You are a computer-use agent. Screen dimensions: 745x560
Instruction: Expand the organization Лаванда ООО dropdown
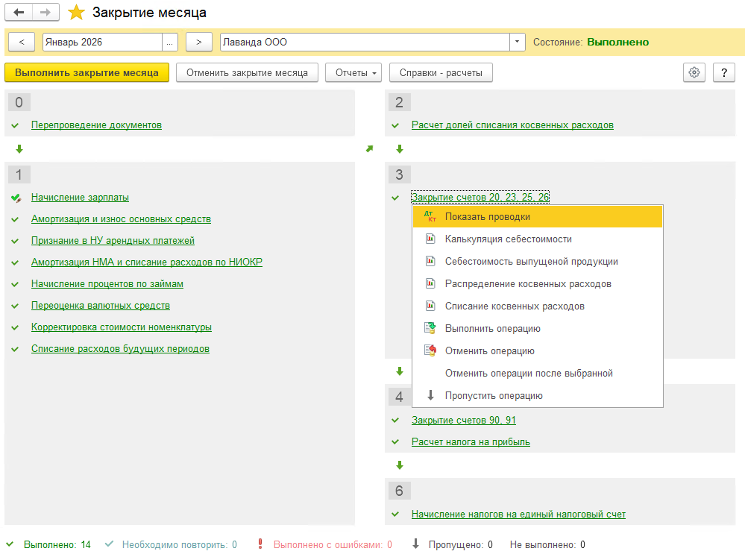pyautogui.click(x=518, y=43)
